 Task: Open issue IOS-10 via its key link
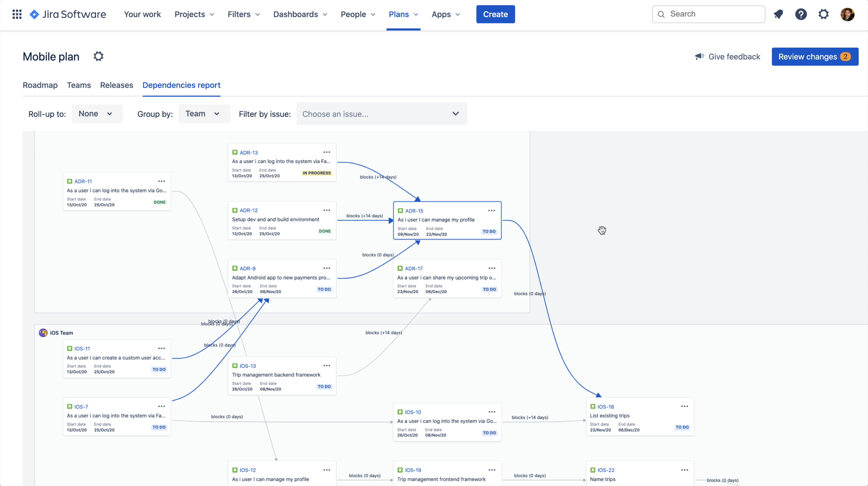point(413,412)
